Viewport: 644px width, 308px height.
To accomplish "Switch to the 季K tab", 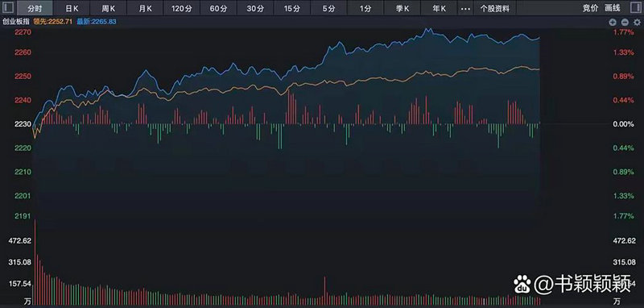I will (402, 8).
